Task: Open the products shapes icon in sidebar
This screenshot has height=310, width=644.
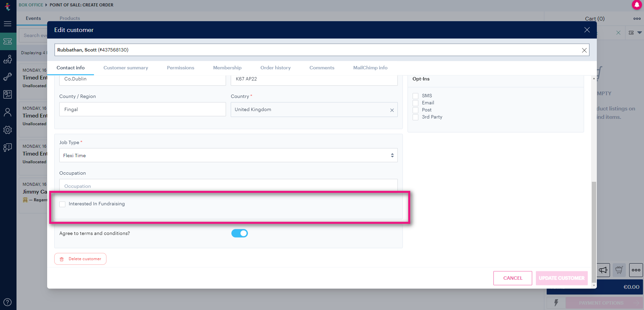Action: (x=7, y=59)
